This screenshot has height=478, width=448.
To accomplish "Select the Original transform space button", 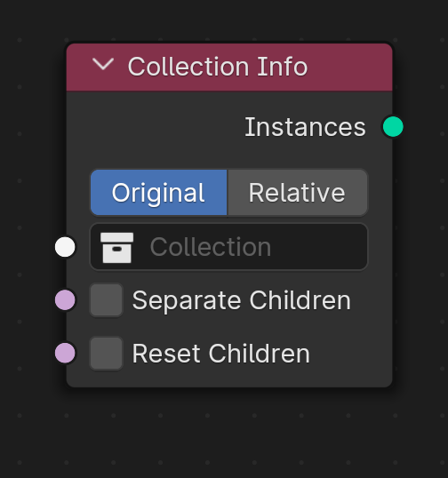I will (x=158, y=193).
